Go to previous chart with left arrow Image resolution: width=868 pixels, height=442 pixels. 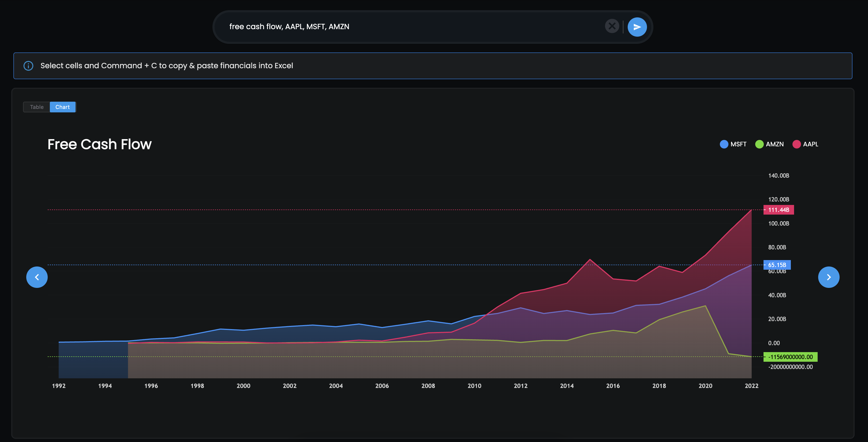point(37,277)
